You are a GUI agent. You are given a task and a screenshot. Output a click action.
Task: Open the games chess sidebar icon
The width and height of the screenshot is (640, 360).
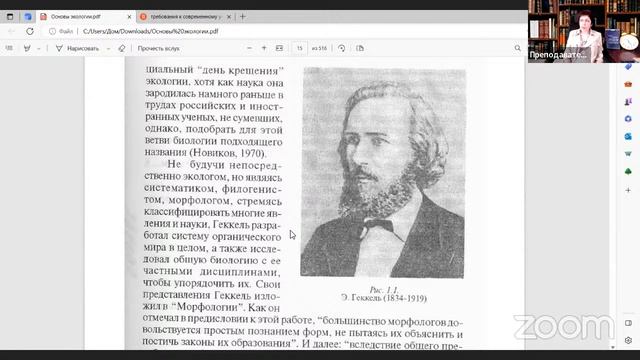click(x=628, y=102)
